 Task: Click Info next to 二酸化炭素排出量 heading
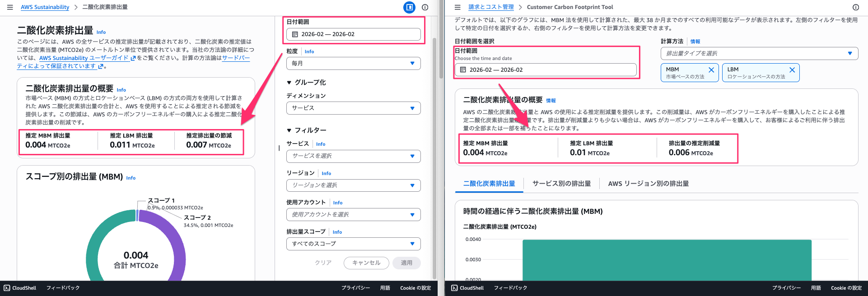(x=101, y=32)
